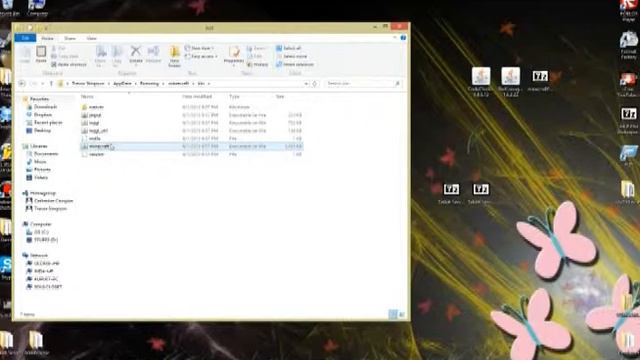Collapse the ribbon with the chevron

395,38
